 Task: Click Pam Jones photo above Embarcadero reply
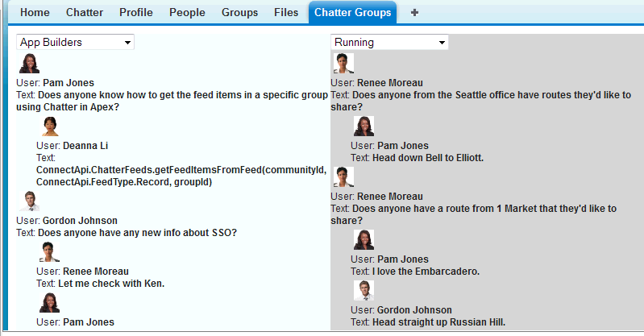coord(364,240)
